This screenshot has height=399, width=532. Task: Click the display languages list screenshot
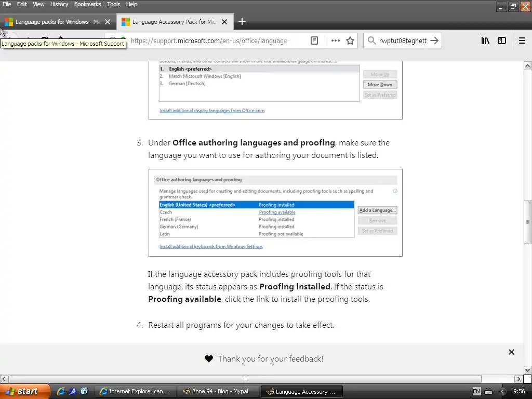pyautogui.click(x=275, y=90)
